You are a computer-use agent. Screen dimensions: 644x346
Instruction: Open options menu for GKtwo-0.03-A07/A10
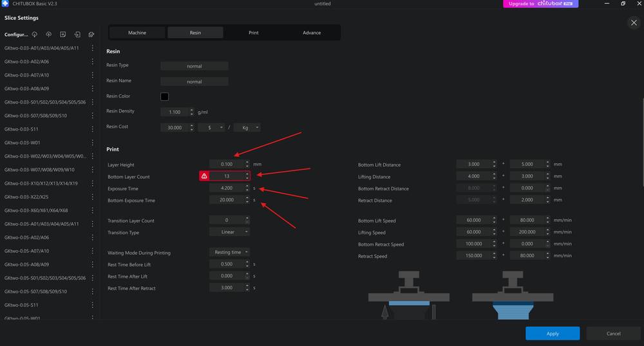[92, 75]
